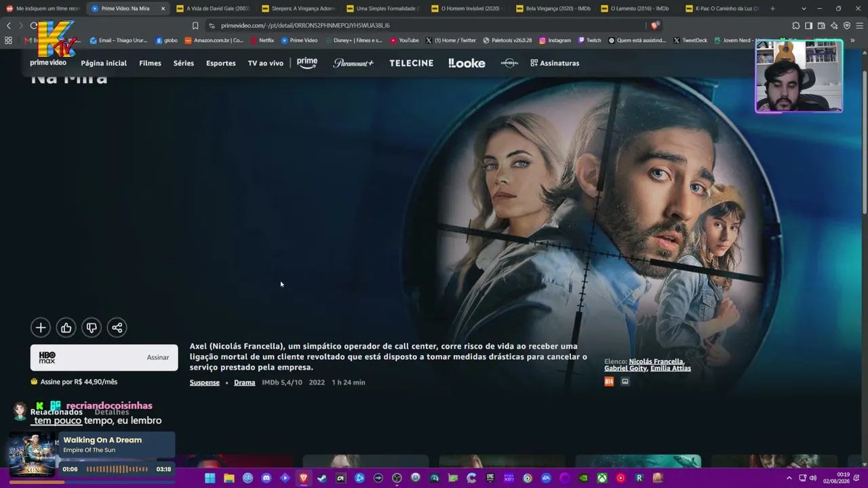Open the YouTube bookmark

pos(404,41)
